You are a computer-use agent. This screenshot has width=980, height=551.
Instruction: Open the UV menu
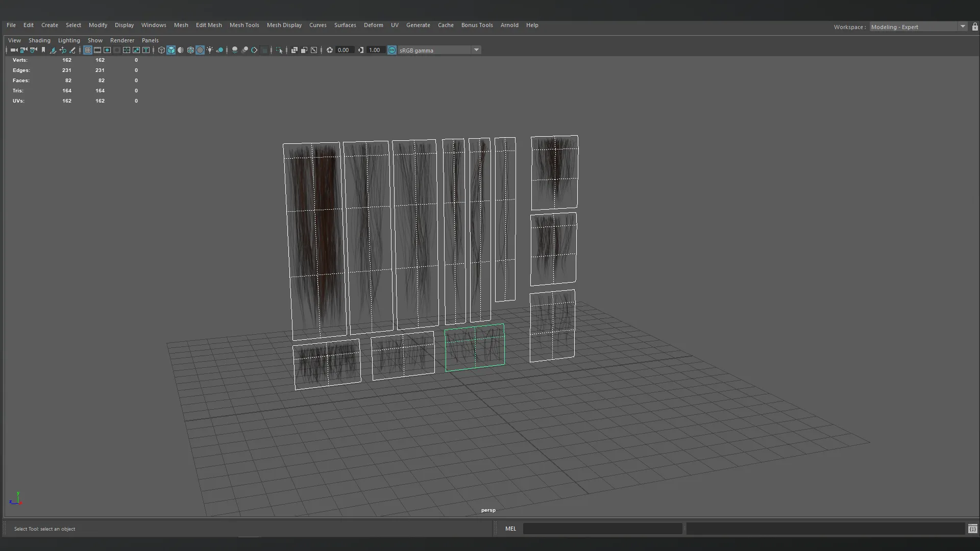395,25
